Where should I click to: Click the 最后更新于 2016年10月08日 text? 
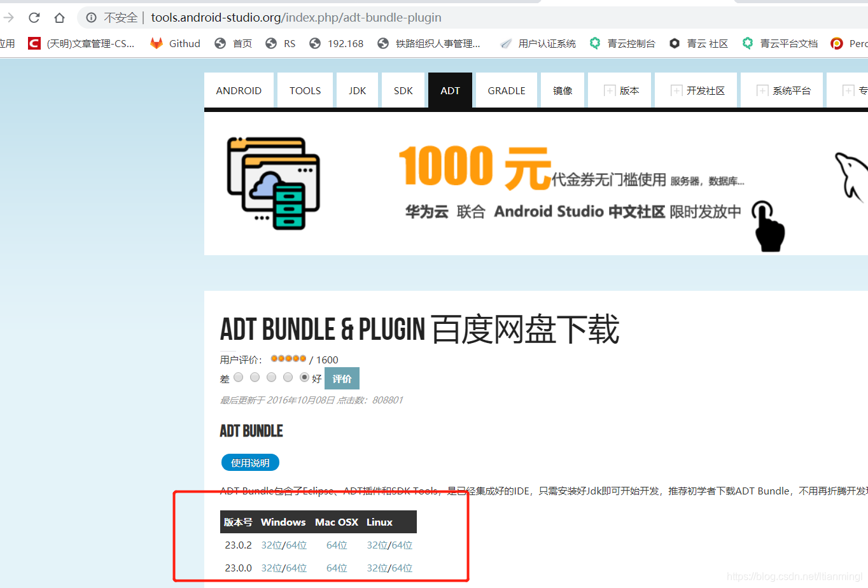click(277, 400)
